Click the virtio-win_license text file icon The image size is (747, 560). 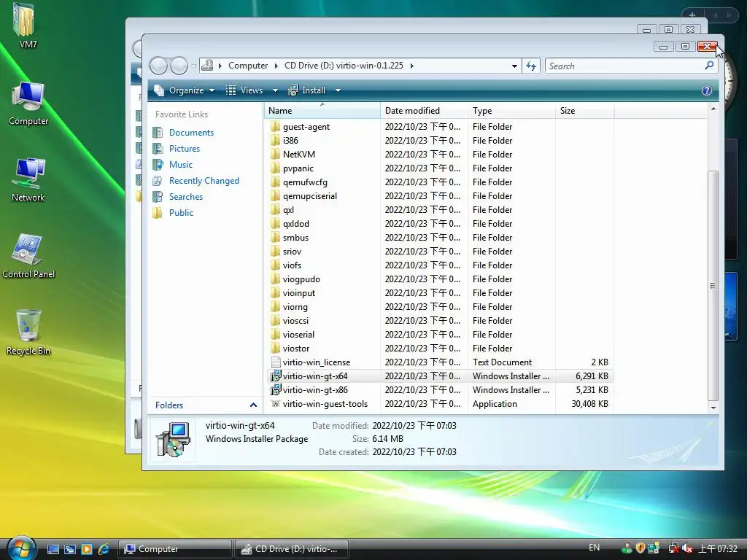coord(275,362)
